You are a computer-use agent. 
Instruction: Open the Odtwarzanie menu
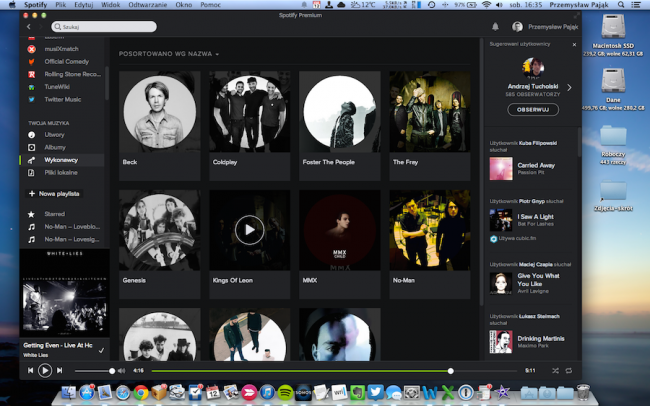[148, 5]
